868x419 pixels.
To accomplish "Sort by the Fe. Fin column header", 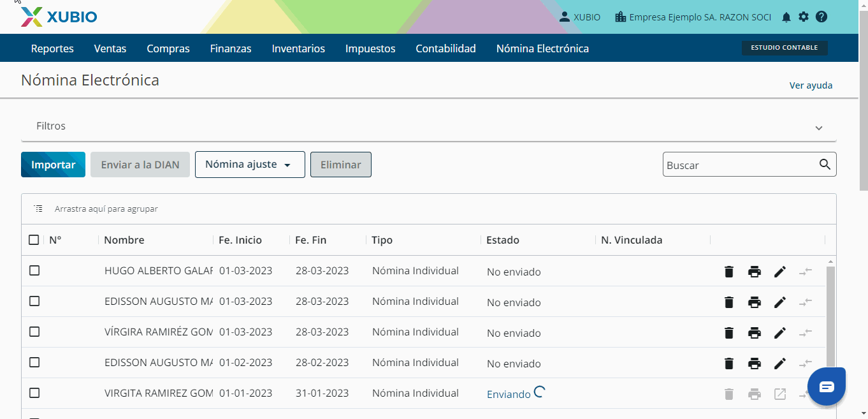I will [x=311, y=240].
